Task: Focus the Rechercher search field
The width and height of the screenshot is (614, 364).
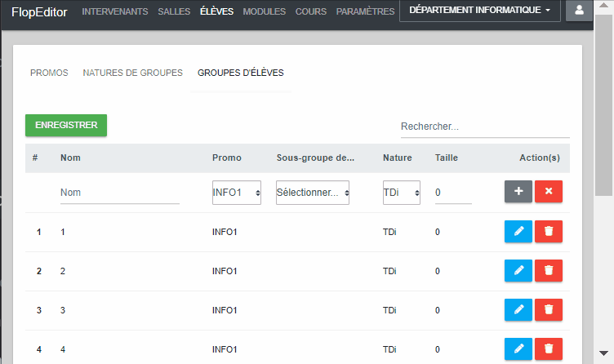Action: coord(485,127)
